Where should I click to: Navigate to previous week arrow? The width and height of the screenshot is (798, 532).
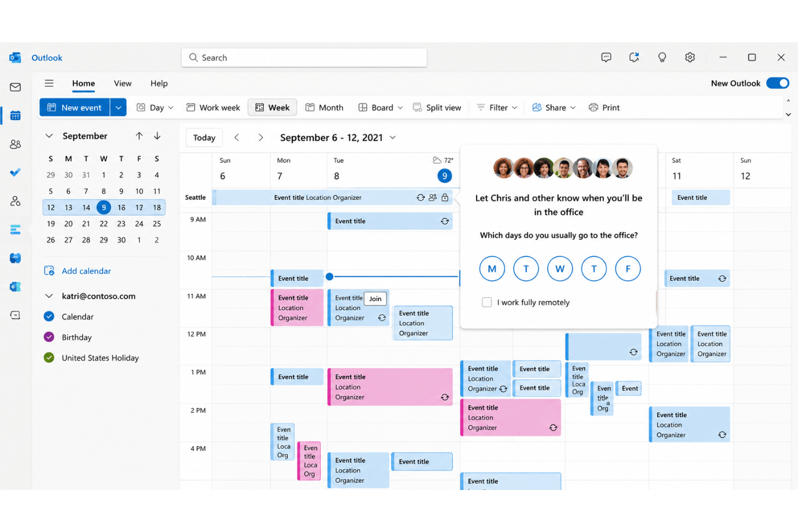[237, 137]
